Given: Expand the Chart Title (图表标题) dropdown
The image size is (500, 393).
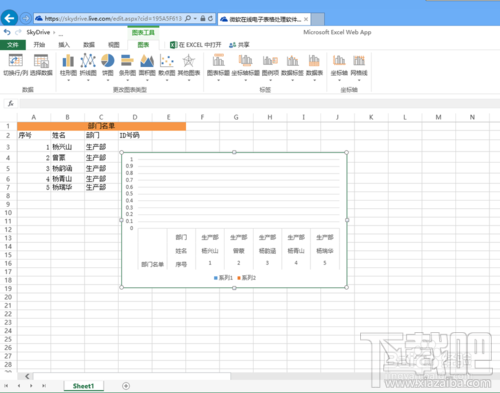Looking at the screenshot, I should tap(218, 67).
